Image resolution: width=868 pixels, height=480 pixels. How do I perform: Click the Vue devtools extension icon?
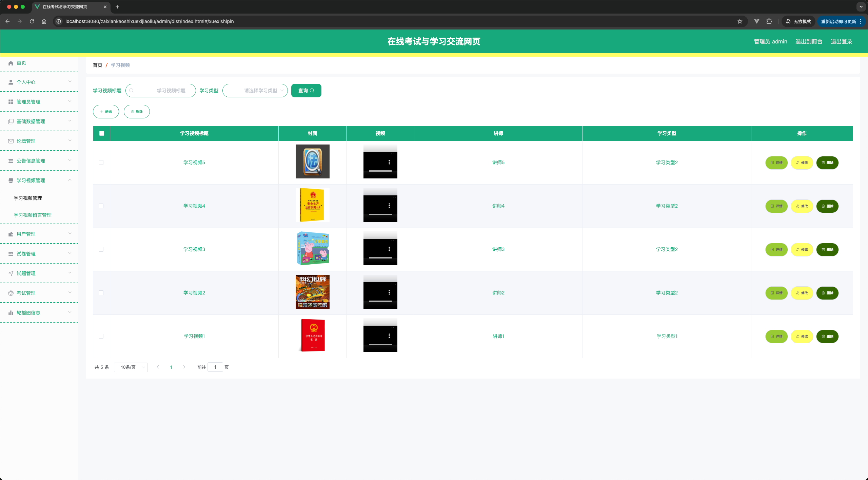(757, 21)
